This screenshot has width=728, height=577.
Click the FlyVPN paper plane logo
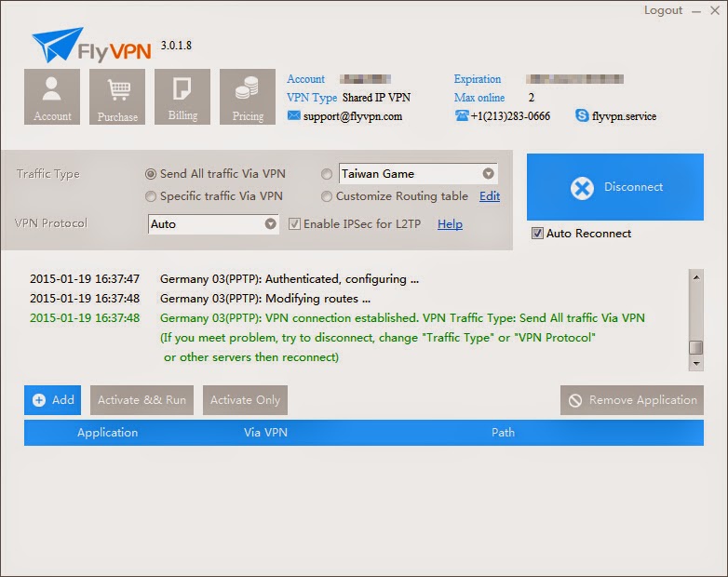(57, 44)
